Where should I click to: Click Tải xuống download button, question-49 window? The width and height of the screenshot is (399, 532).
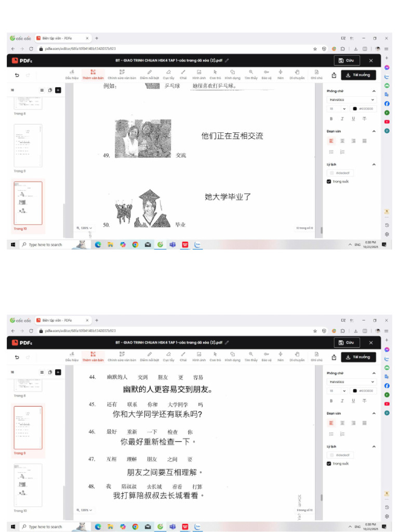(358, 75)
